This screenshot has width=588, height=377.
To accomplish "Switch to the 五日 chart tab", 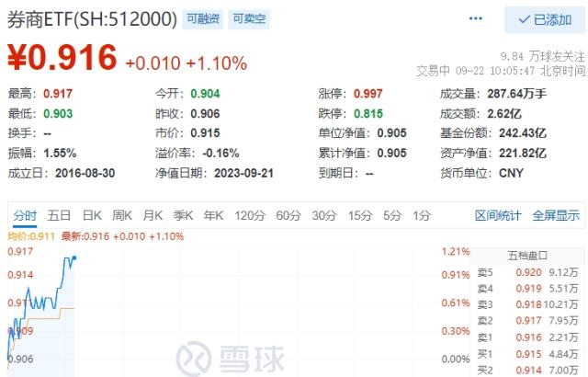I will pos(59,216).
